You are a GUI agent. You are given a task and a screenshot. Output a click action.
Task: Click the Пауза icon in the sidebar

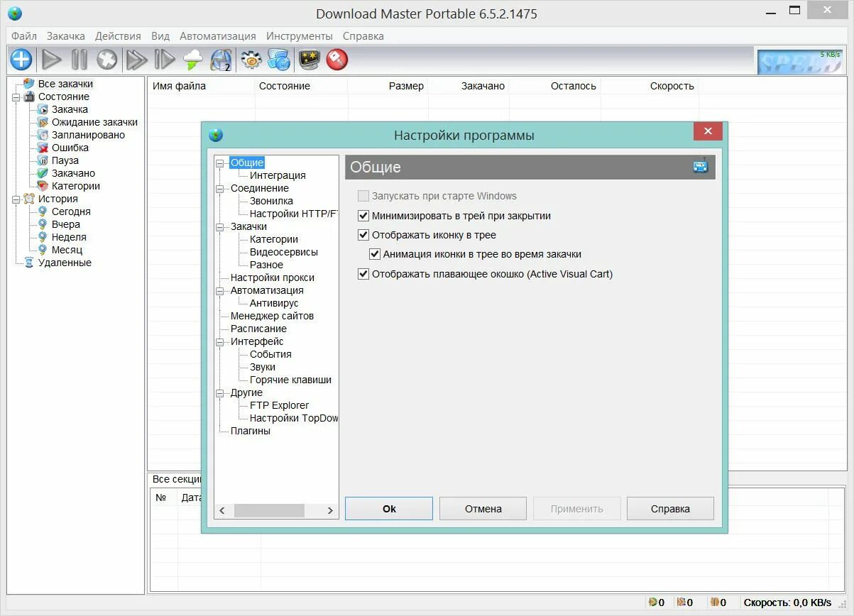[x=43, y=160]
